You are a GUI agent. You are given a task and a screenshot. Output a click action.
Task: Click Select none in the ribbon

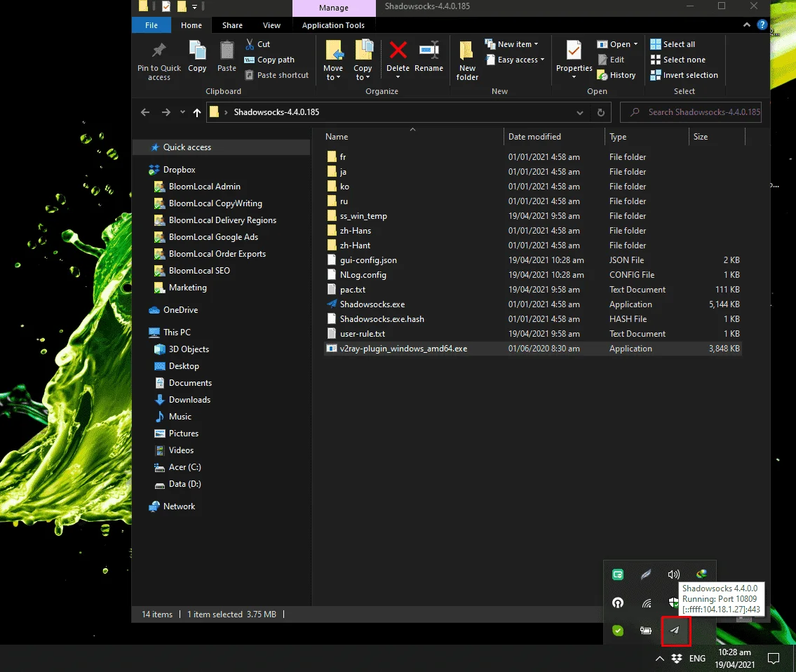click(x=677, y=60)
